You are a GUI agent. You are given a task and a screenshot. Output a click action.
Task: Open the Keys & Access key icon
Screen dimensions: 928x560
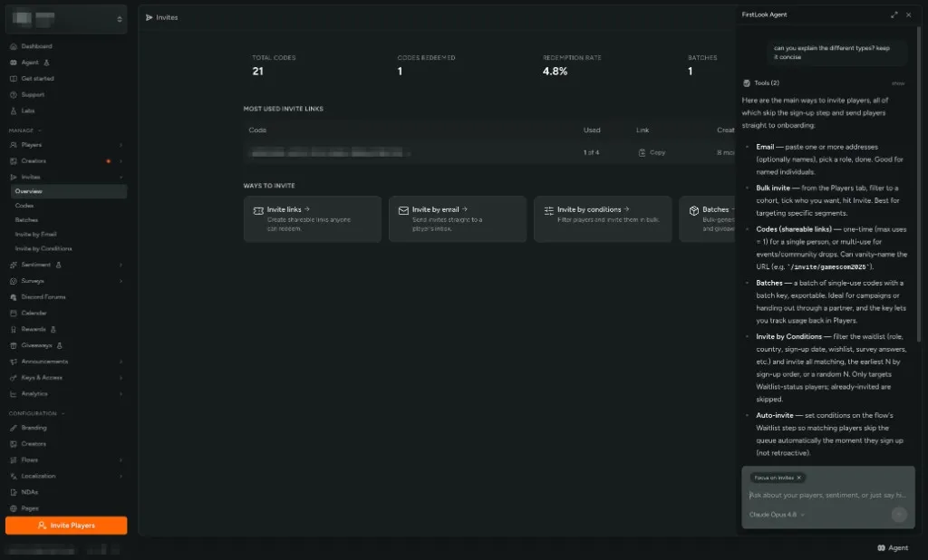coord(13,378)
